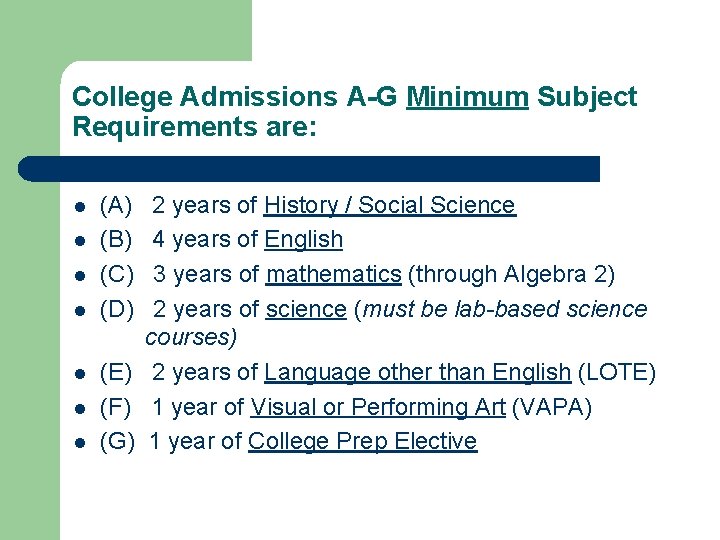Click the bullet point beside item (A)
This screenshot has width=720, height=540.
(x=80, y=207)
